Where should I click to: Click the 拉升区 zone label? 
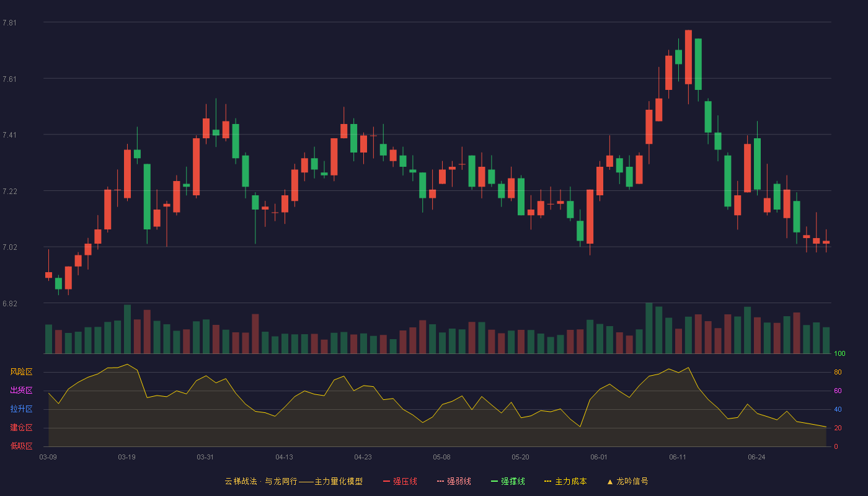pos(21,409)
